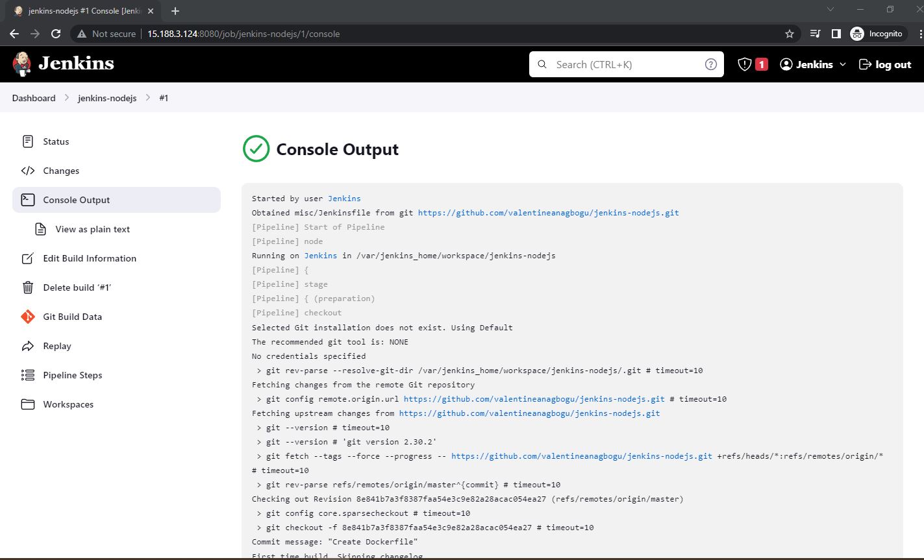
Task: Open the Status page icon
Action: pos(27,141)
